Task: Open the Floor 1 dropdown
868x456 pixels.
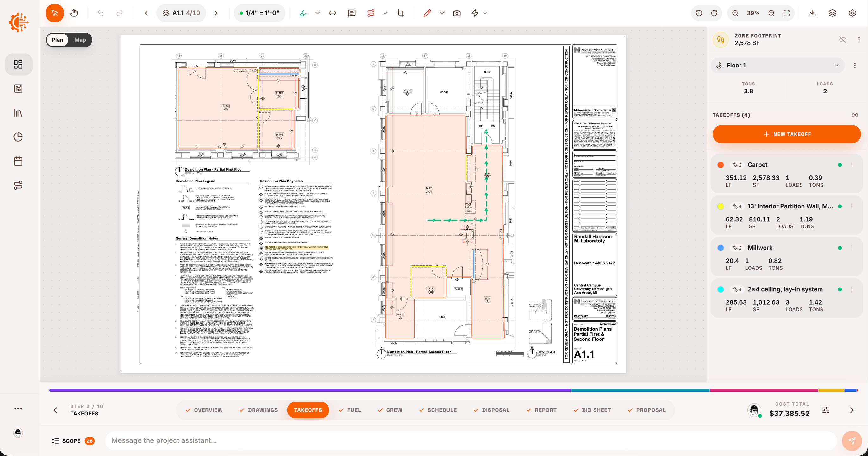Action: [x=778, y=66]
